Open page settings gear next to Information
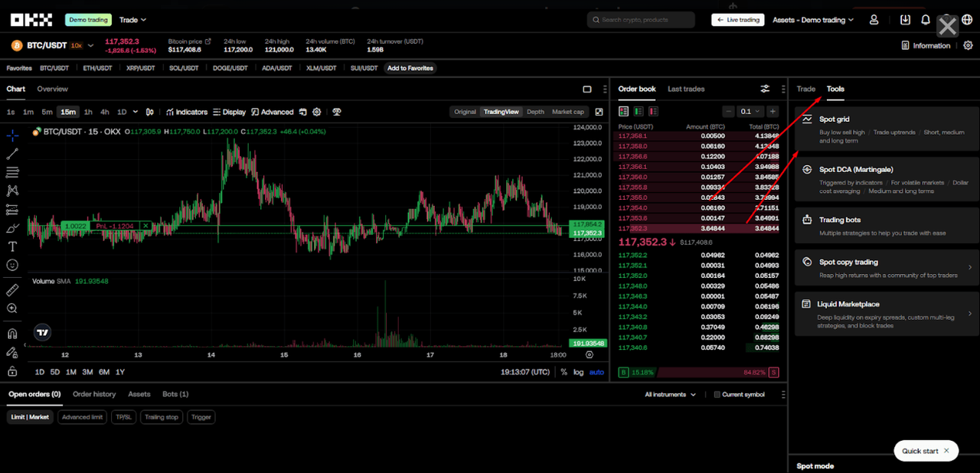 (x=968, y=46)
